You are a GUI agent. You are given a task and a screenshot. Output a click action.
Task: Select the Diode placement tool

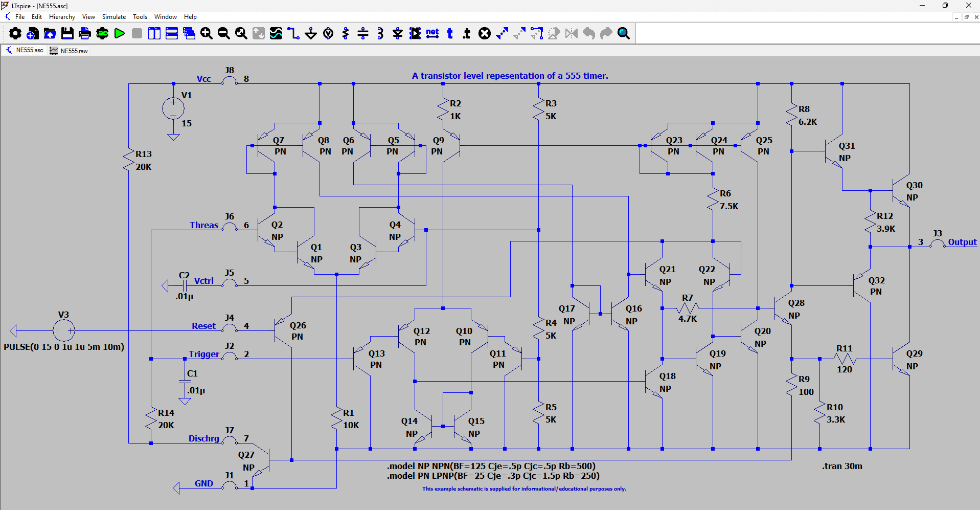tap(398, 34)
